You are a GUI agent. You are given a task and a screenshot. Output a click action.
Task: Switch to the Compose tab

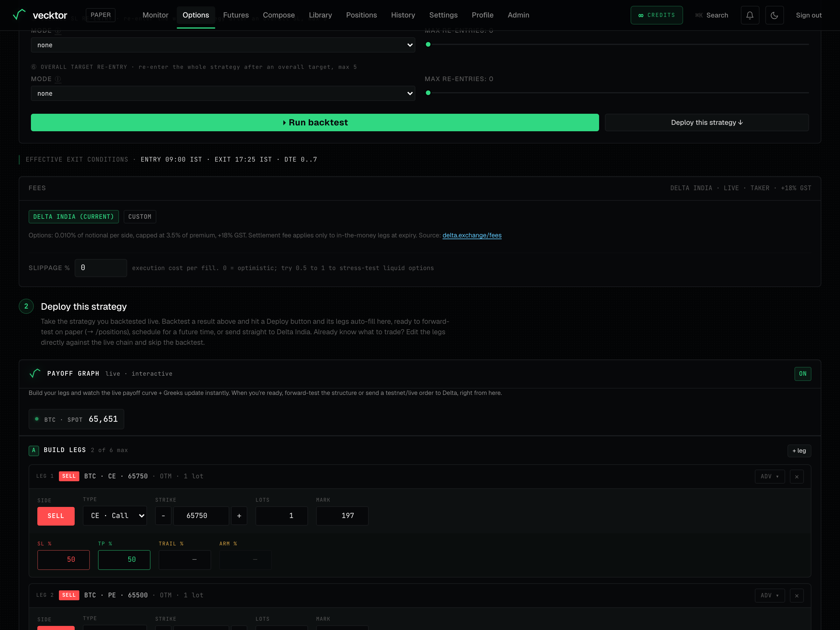click(x=279, y=15)
